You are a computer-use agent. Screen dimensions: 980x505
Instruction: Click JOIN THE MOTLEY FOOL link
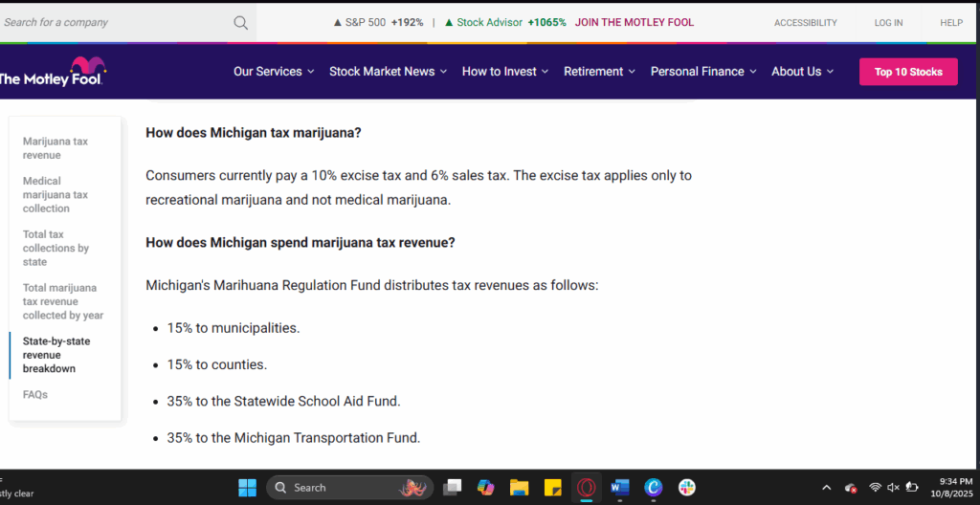[x=635, y=23]
